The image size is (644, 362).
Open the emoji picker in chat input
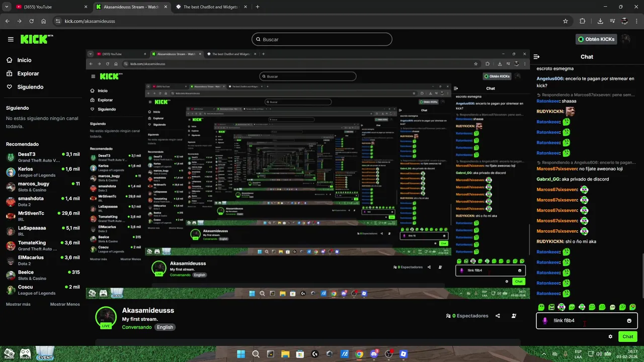pos(629,321)
